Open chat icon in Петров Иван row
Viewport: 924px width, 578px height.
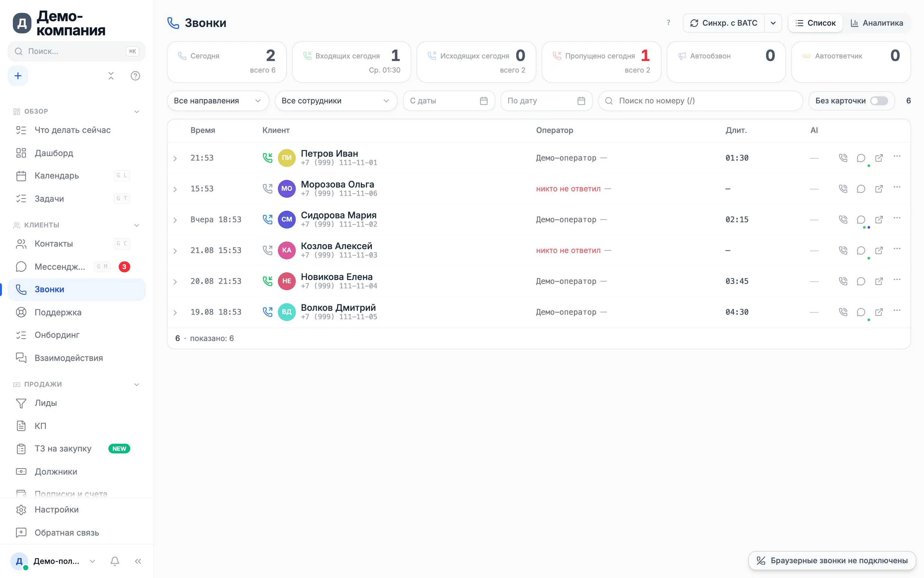pyautogui.click(x=860, y=158)
